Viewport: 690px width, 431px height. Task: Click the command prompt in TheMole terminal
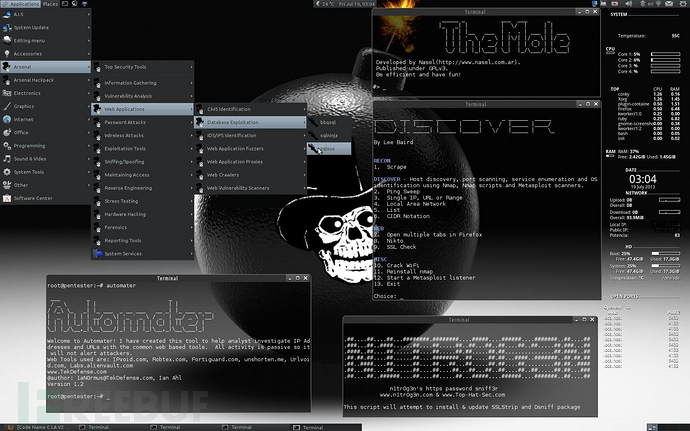376,87
